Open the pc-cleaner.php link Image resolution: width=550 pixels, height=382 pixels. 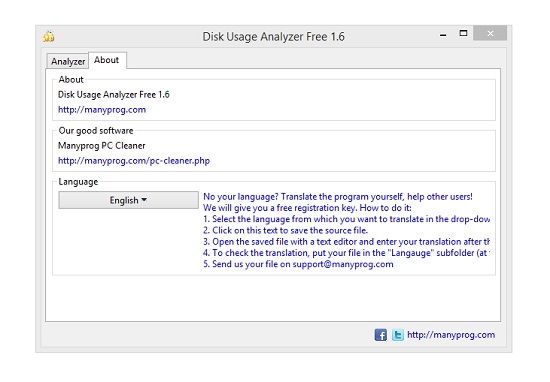click(x=134, y=161)
